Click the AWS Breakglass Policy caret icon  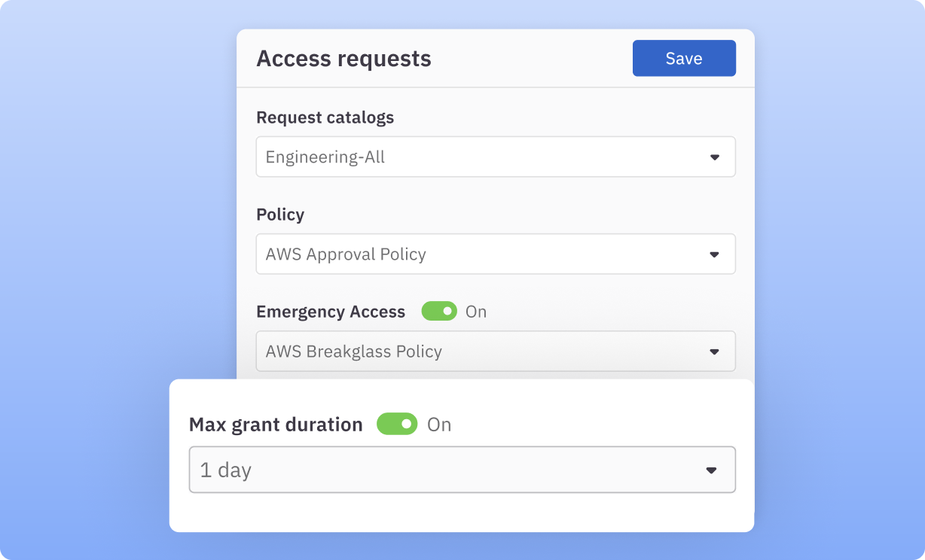click(x=714, y=351)
